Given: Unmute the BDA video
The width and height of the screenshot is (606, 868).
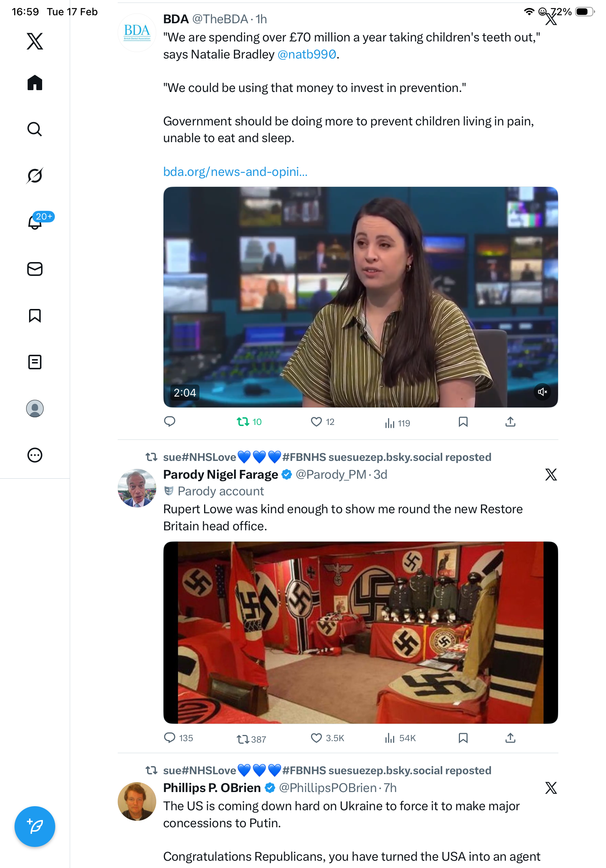Looking at the screenshot, I should 542,392.
